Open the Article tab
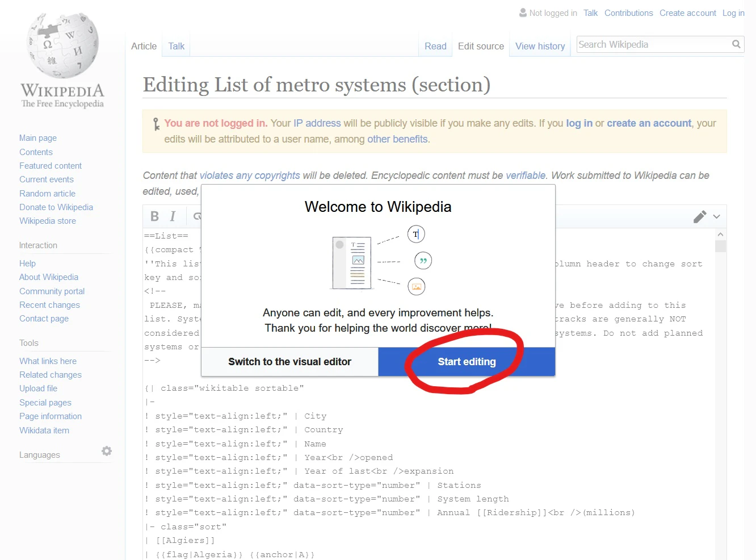This screenshot has height=560, width=756. click(x=144, y=47)
